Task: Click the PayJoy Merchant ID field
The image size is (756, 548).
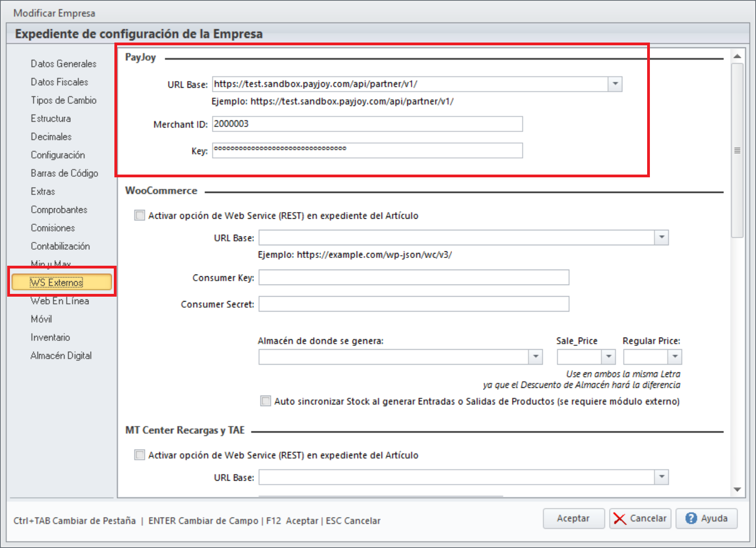Action: click(367, 124)
